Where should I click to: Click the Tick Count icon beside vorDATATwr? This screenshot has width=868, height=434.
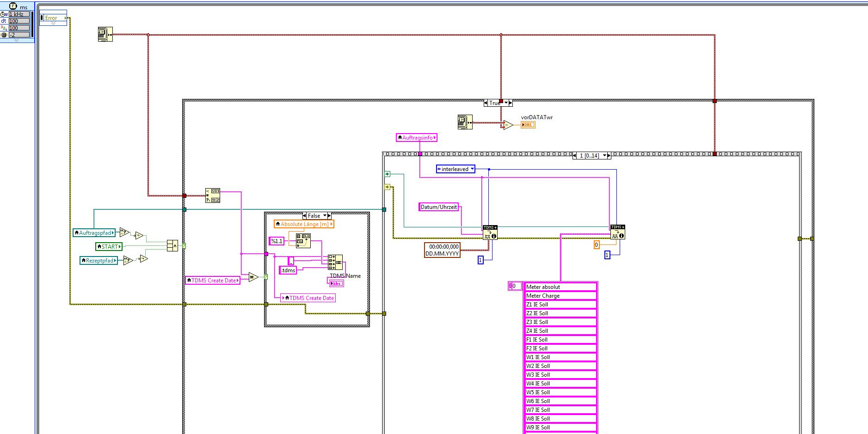click(x=465, y=122)
